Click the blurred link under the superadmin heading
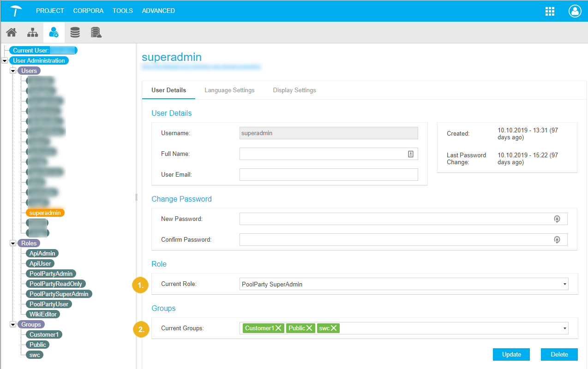 point(201,67)
